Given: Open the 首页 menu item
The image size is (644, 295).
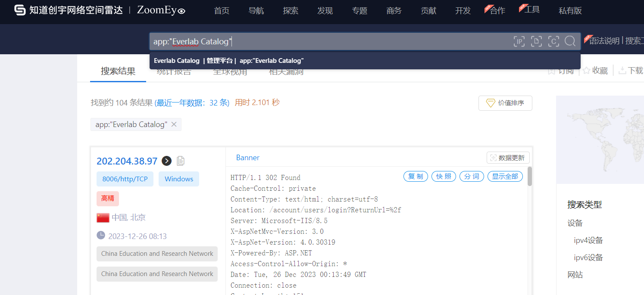Looking at the screenshot, I should point(222,11).
